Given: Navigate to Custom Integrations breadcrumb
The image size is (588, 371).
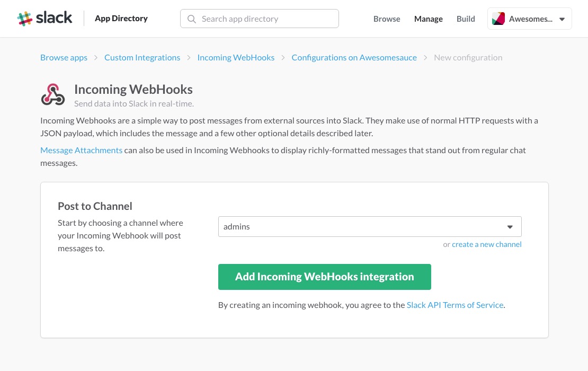Looking at the screenshot, I should pyautogui.click(x=142, y=57).
